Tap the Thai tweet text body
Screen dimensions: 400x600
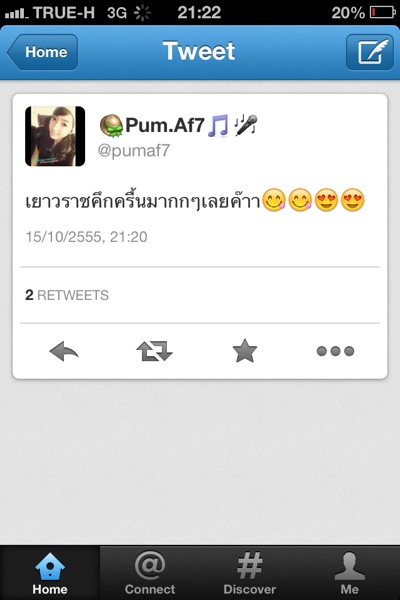[195, 200]
